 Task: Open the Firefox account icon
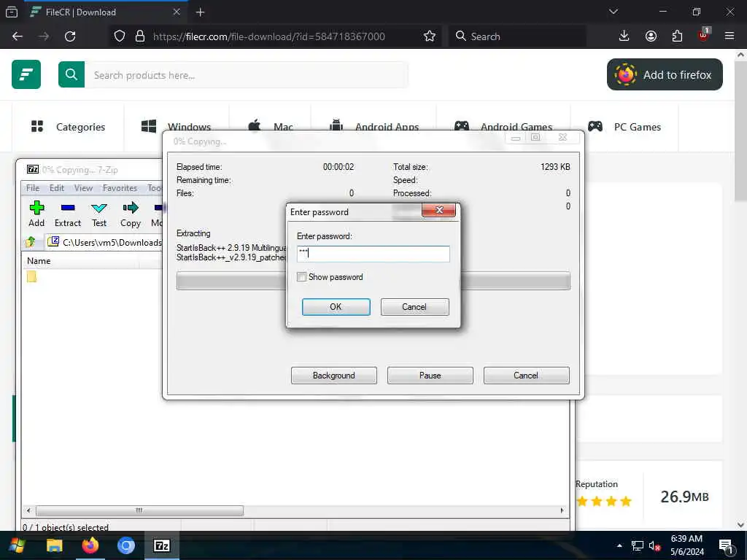[651, 36]
